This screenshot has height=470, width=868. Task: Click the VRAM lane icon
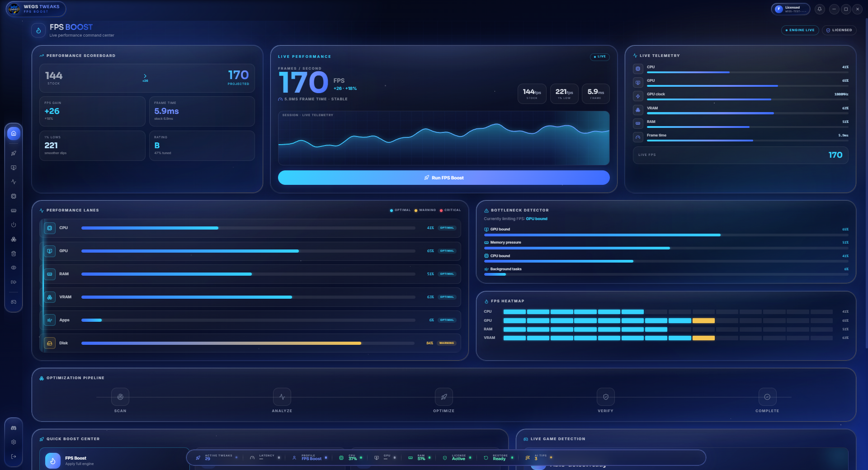click(x=50, y=297)
